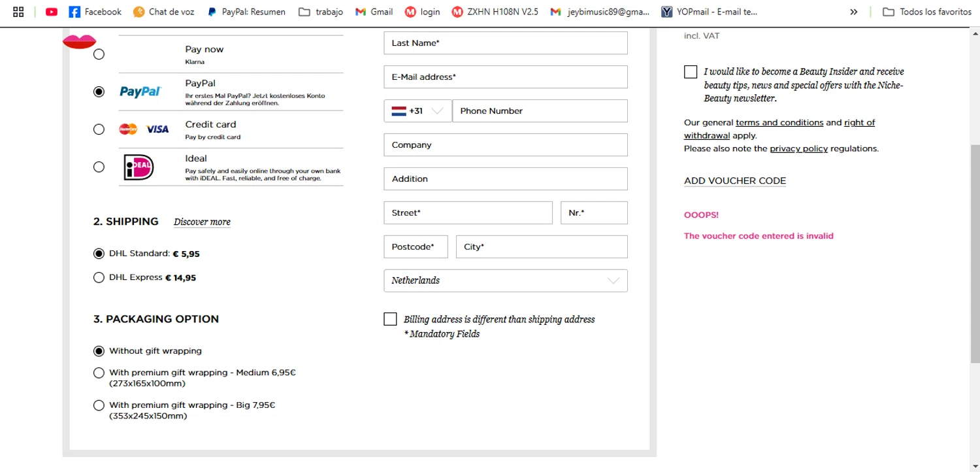The image size is (980, 472).
Task: Click the OOOPS! error text
Action: coord(701,215)
